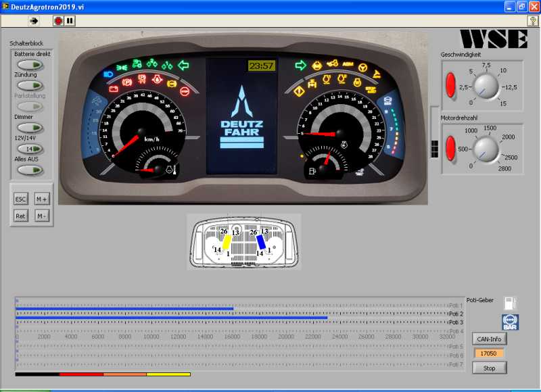The width and height of the screenshot is (541, 392).
Task: Click the Ret button
Action: [x=20, y=216]
